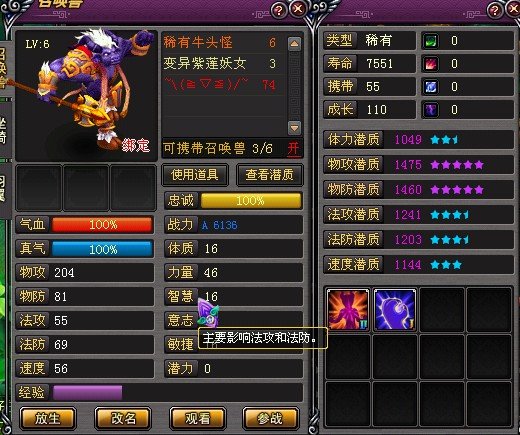
Task: Click the first empty equipment slot
Action: tap(39, 188)
